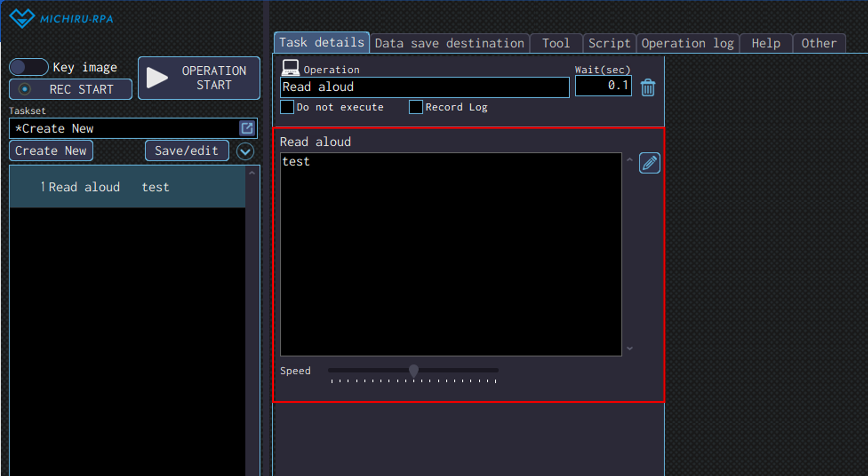Click the text area scroll down arrow
Image resolution: width=868 pixels, height=476 pixels.
pos(630,348)
